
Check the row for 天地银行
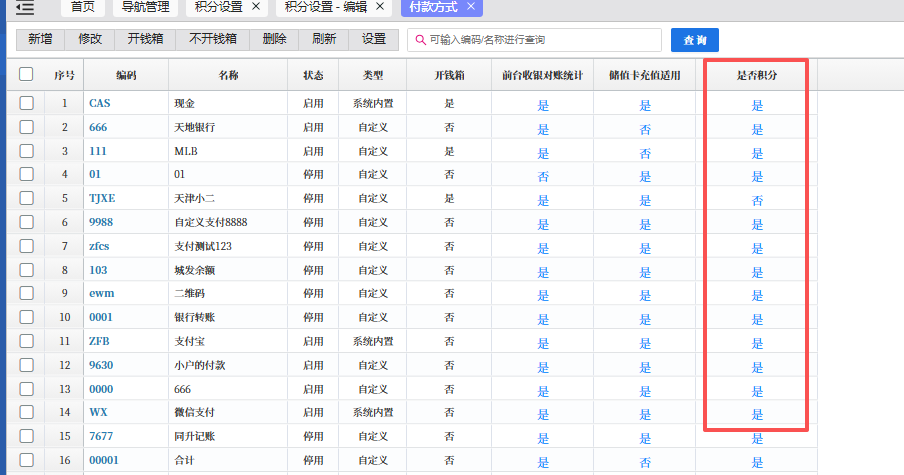(x=27, y=127)
